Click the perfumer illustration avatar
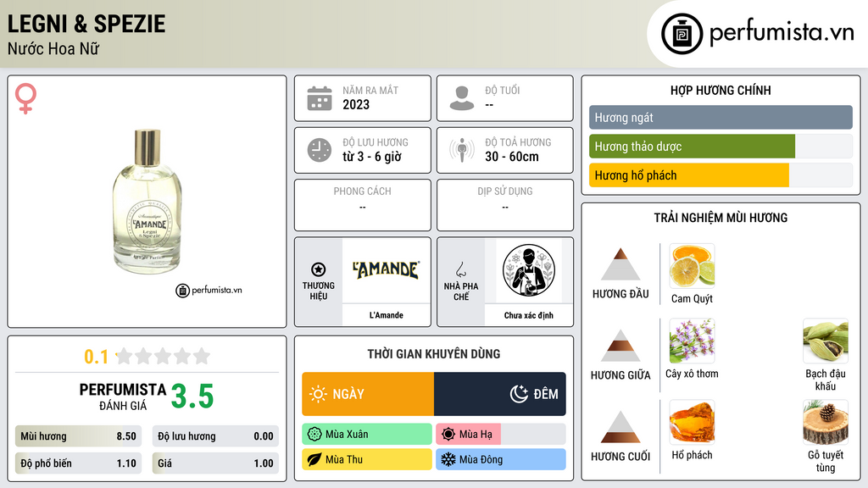The width and height of the screenshot is (868, 488). tap(529, 270)
